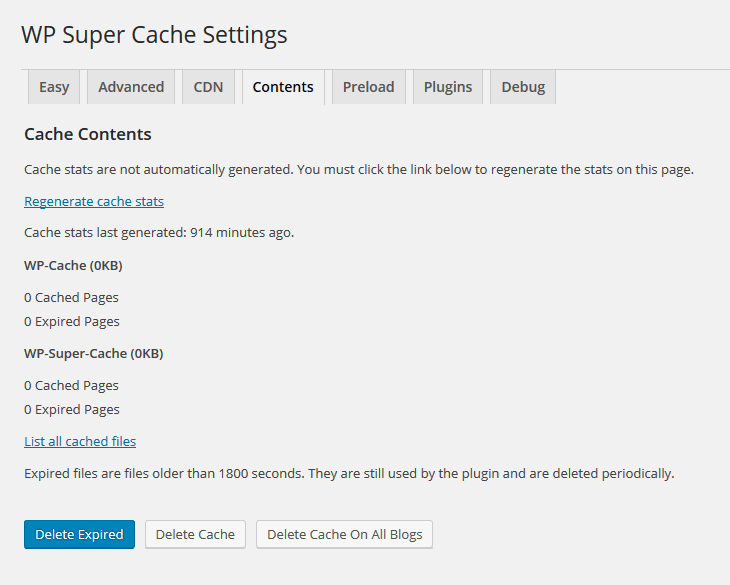Go to the CDN tab
The height and width of the screenshot is (585, 730).
[208, 87]
